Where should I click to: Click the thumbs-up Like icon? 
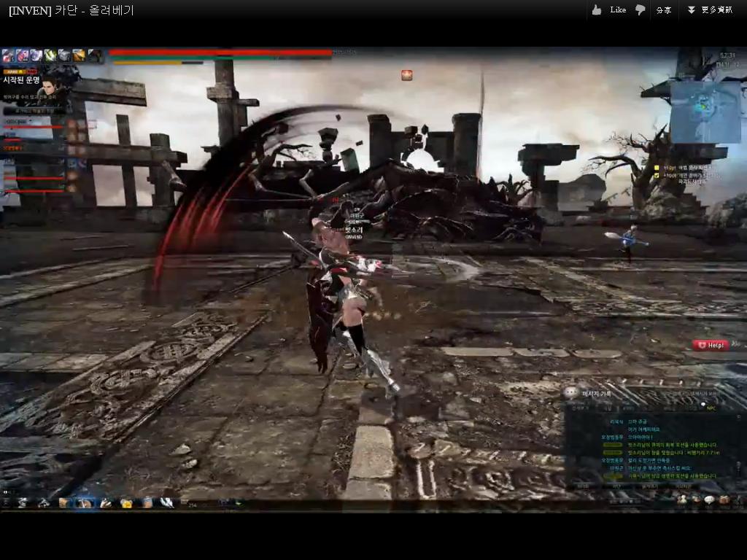point(597,10)
